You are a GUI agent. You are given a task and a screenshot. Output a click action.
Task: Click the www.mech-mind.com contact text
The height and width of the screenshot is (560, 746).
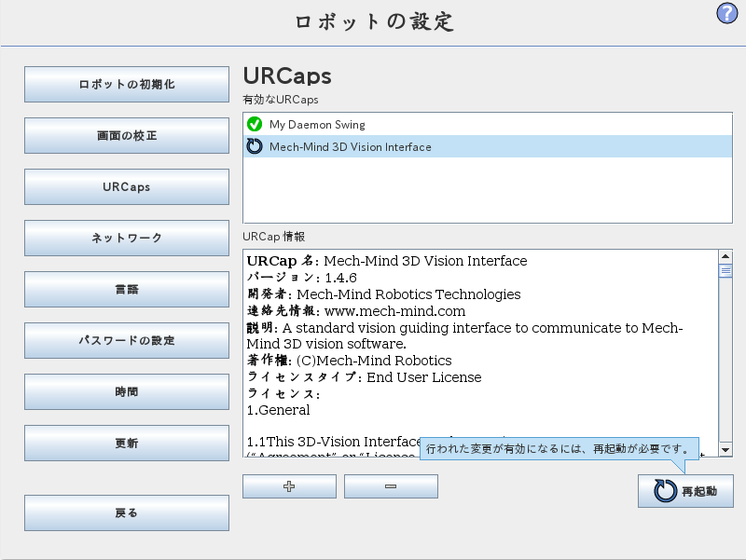point(394,311)
